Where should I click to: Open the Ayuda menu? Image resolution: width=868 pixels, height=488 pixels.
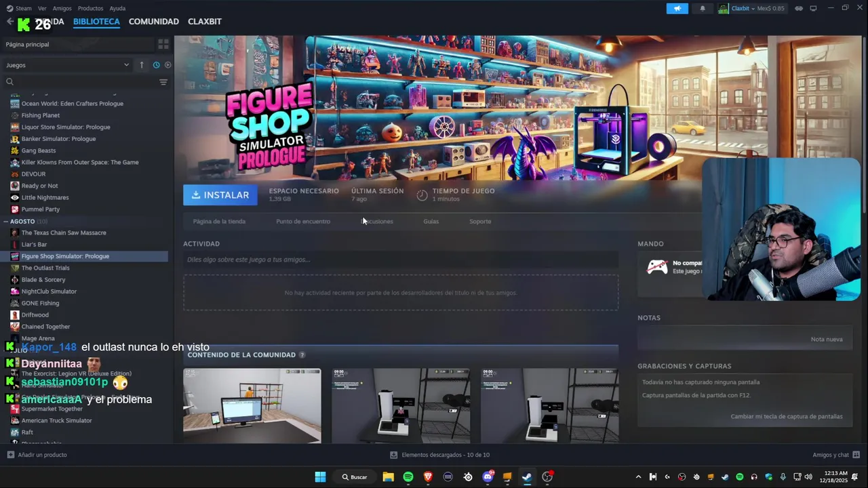point(117,8)
